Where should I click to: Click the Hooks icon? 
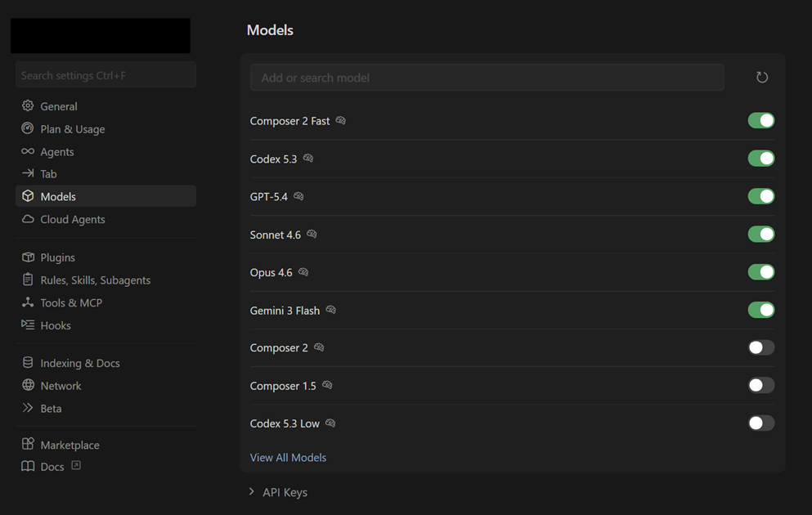pyautogui.click(x=28, y=325)
